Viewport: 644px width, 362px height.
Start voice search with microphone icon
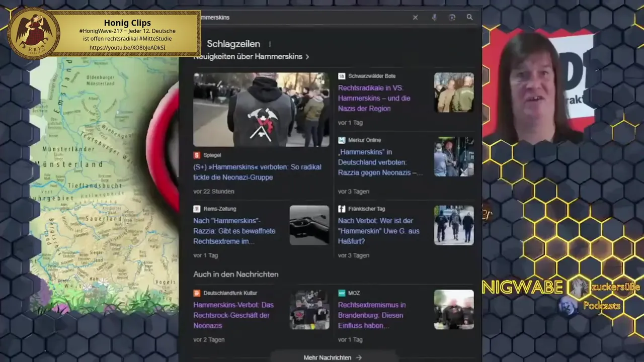point(434,18)
